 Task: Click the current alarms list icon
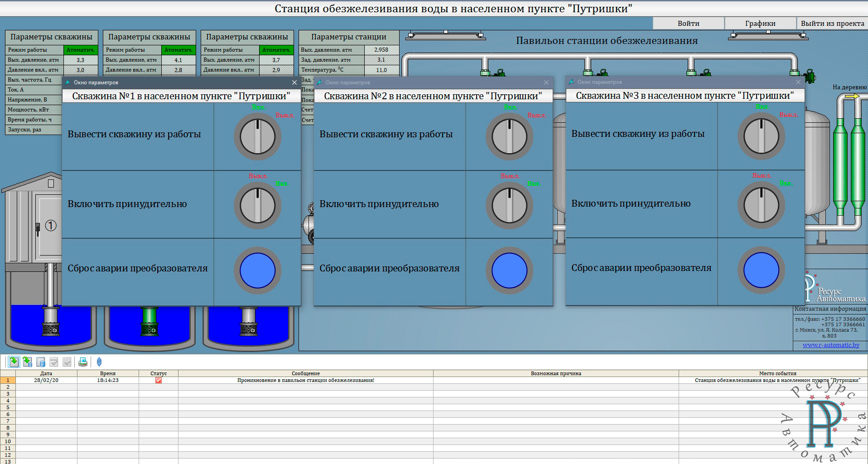click(14, 362)
